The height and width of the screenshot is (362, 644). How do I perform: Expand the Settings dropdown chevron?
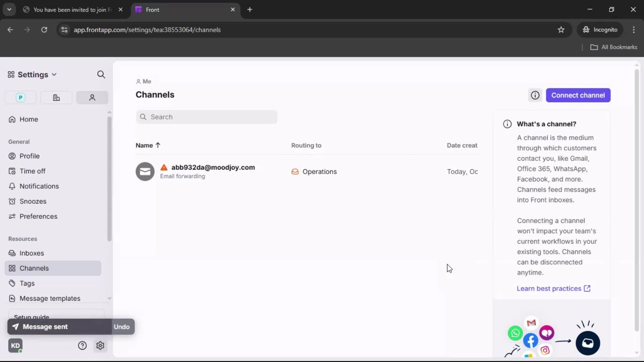click(x=54, y=74)
